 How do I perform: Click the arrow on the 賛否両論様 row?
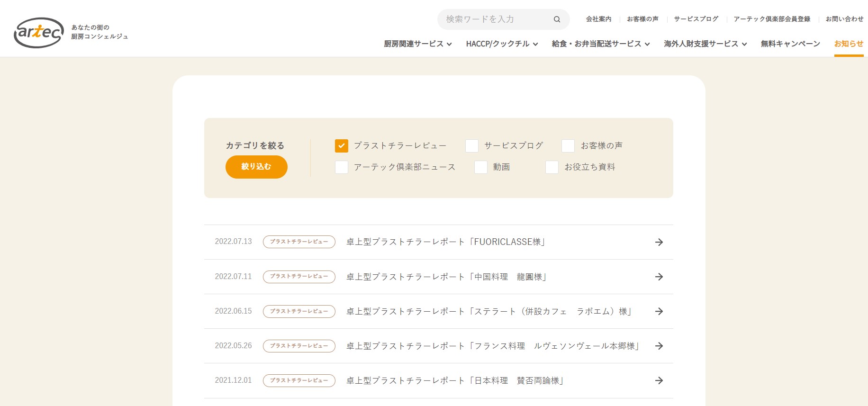[x=659, y=380]
